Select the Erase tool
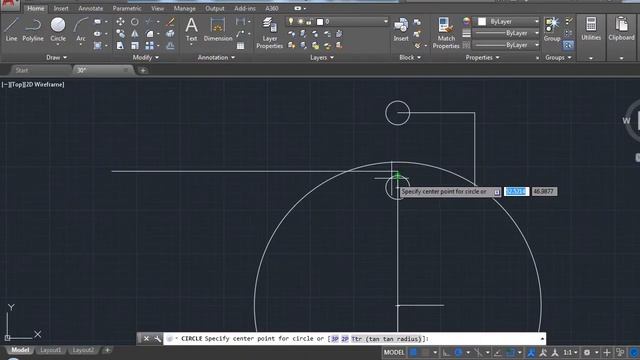 click(171, 22)
